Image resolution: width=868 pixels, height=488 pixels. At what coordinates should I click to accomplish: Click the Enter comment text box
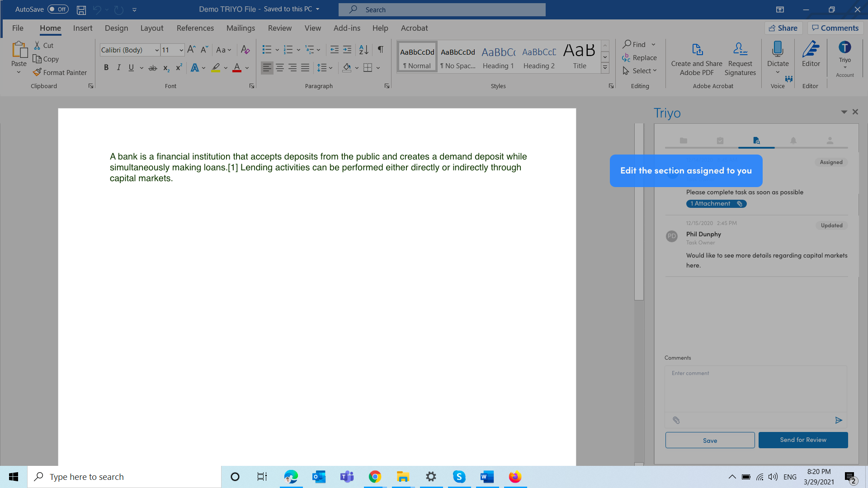coord(755,389)
